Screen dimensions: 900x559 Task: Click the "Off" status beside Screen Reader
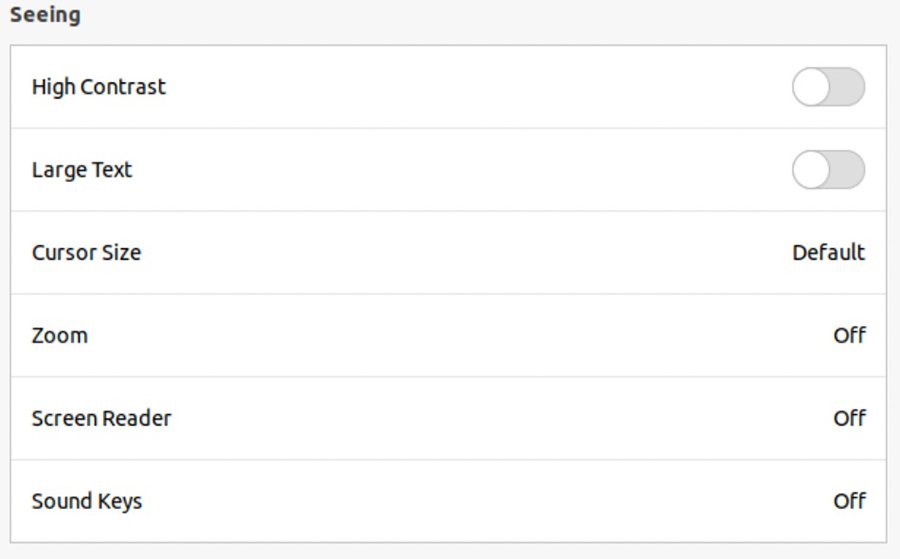click(x=849, y=418)
